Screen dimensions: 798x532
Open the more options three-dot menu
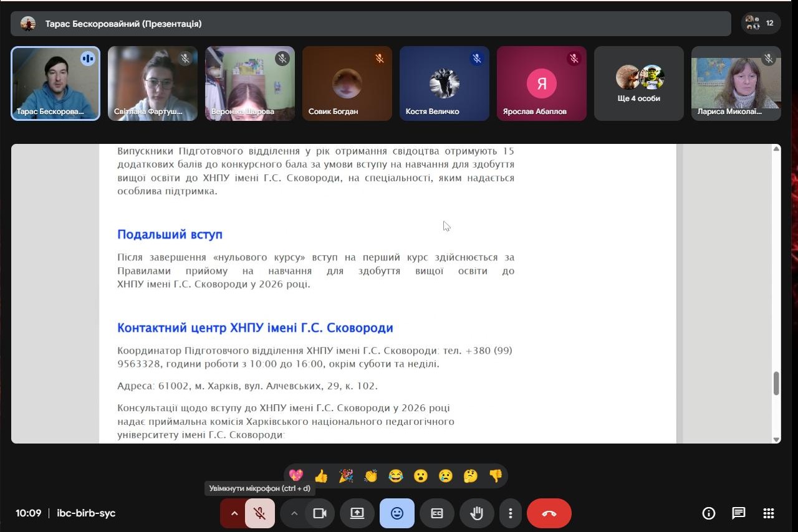click(510, 513)
